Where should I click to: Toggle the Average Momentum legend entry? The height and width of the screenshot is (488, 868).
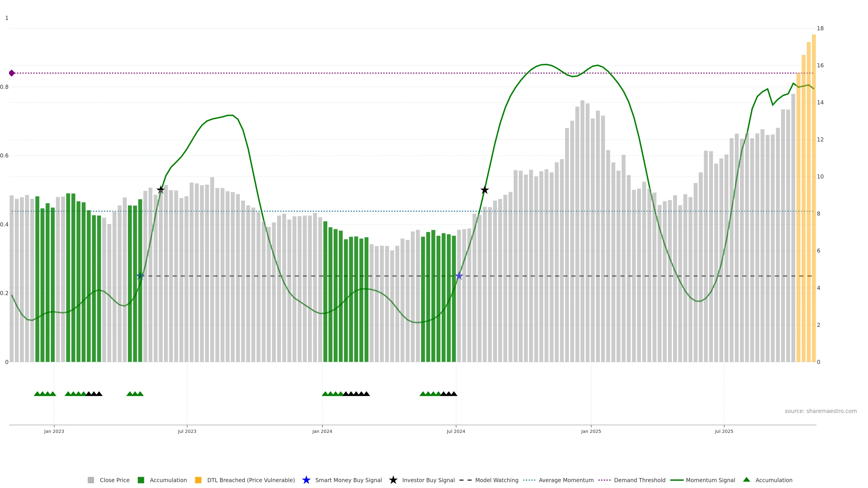[x=566, y=480]
